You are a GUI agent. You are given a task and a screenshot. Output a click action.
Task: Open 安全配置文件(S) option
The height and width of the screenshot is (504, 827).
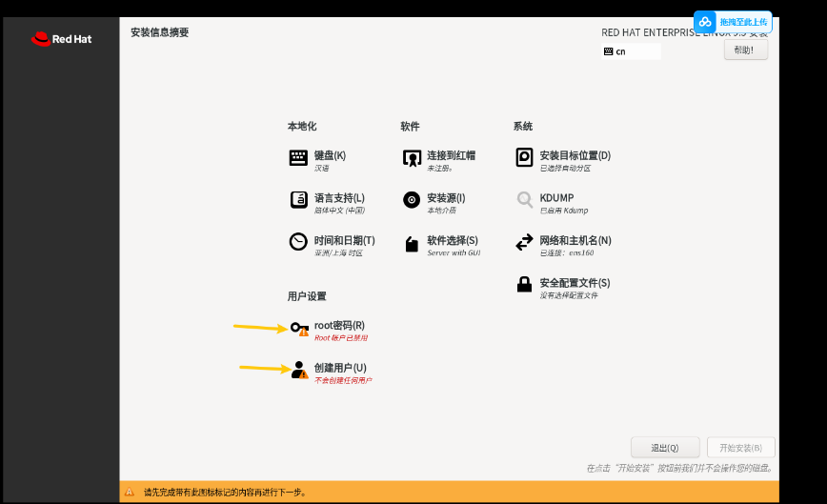pos(575,283)
